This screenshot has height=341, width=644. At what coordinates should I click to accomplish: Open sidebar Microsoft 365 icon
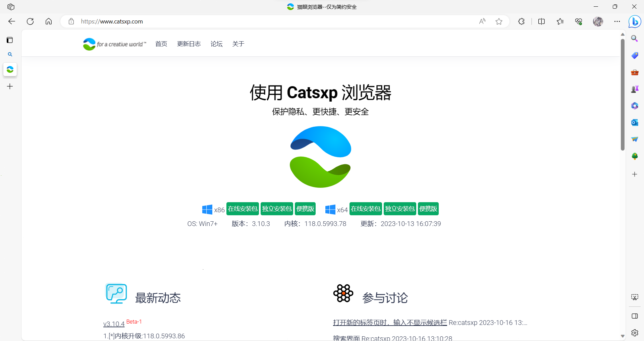coord(635,106)
